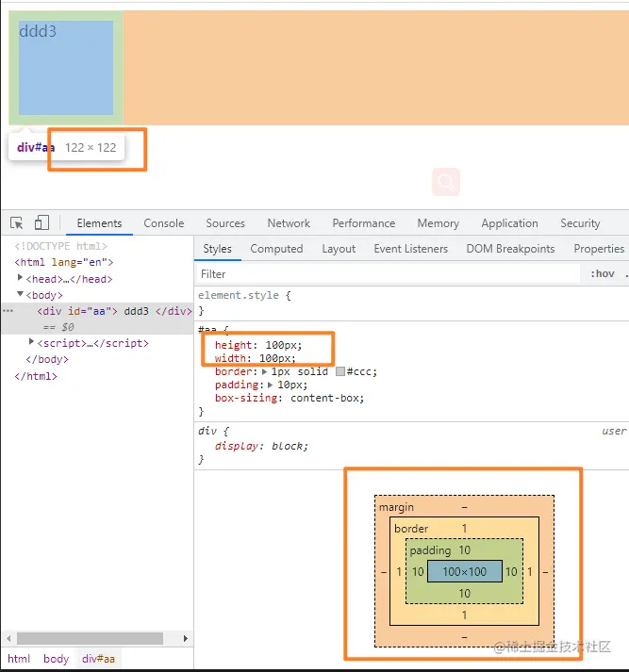Expand the padding shorthand triangle
The width and height of the screenshot is (629, 672).
pyautogui.click(x=271, y=385)
